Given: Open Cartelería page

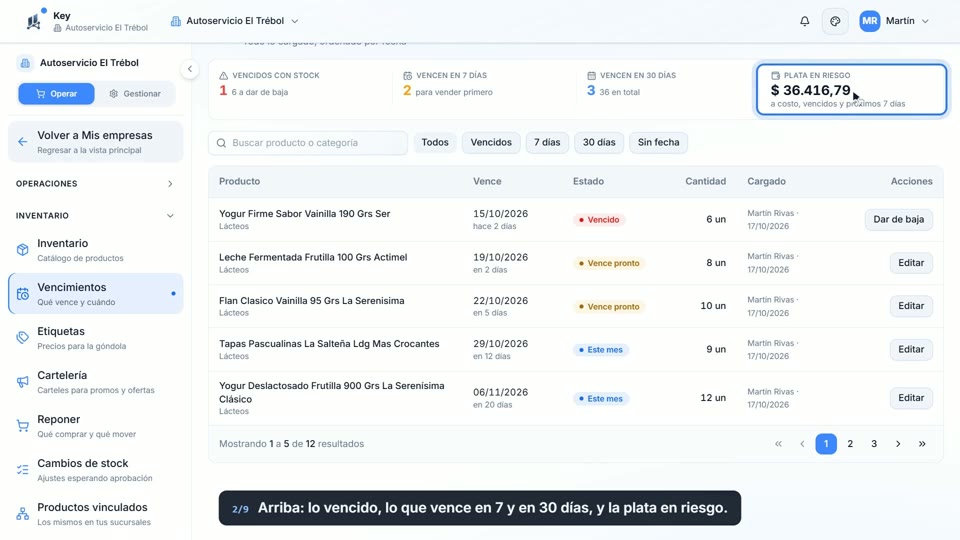Looking at the screenshot, I should click(96, 382).
